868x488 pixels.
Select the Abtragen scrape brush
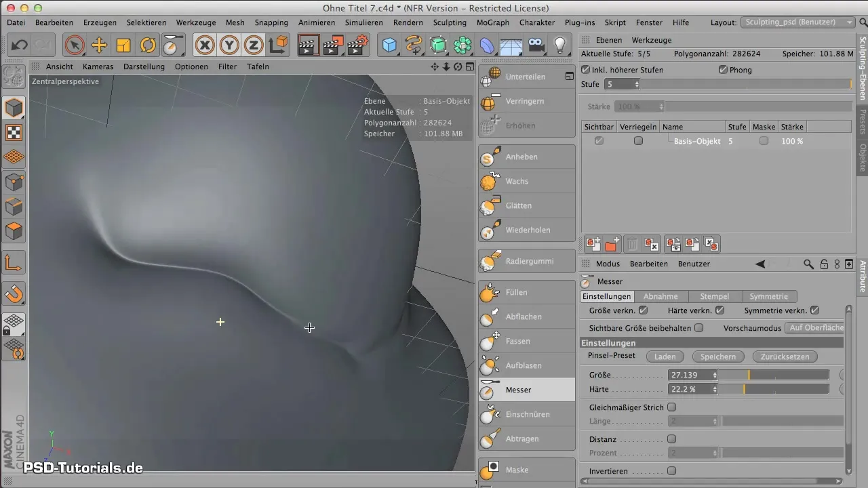click(x=526, y=439)
